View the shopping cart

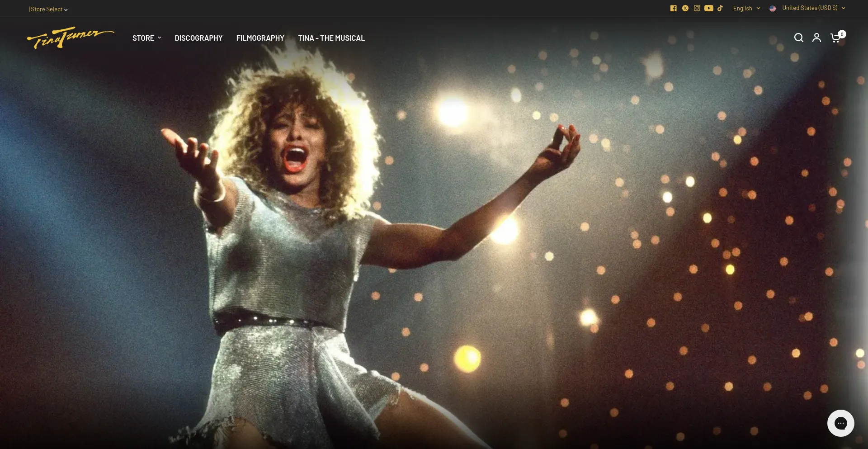tap(835, 38)
